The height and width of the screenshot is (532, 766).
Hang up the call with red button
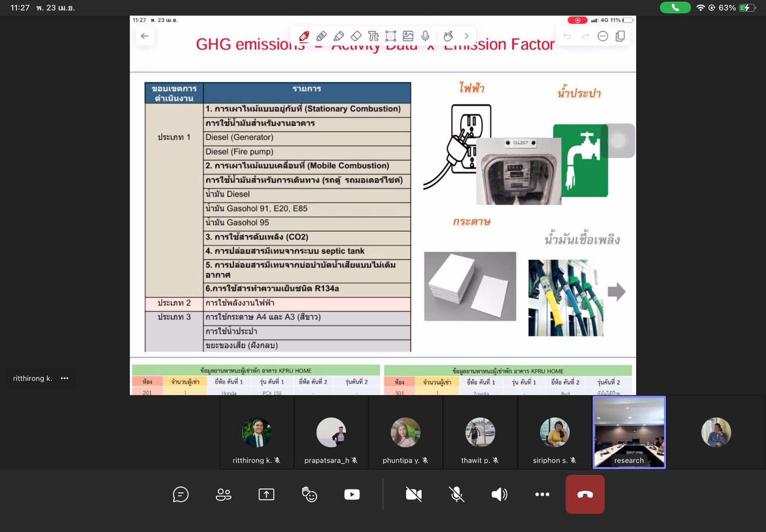pyautogui.click(x=585, y=495)
